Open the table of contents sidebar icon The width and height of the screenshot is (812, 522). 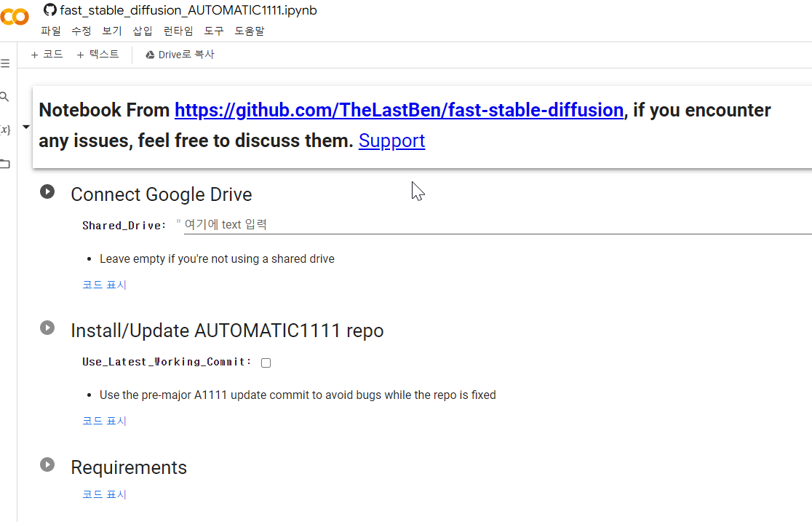pyautogui.click(x=5, y=63)
